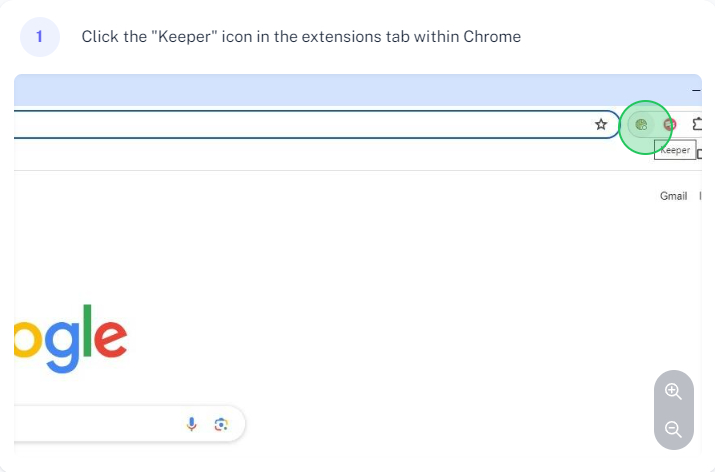Zoom in with the magnifier plus icon
The width and height of the screenshot is (715, 472).
tap(673, 391)
